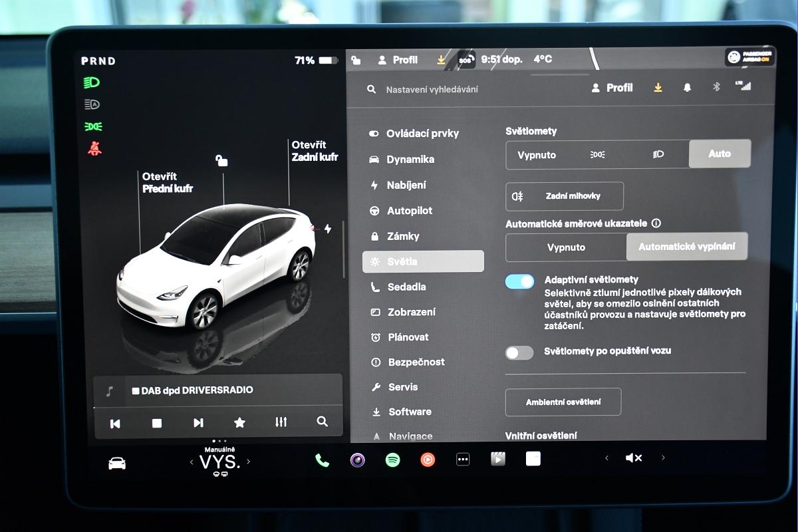This screenshot has height=532, width=798.
Task: Open the phone app icon
Action: [322, 460]
